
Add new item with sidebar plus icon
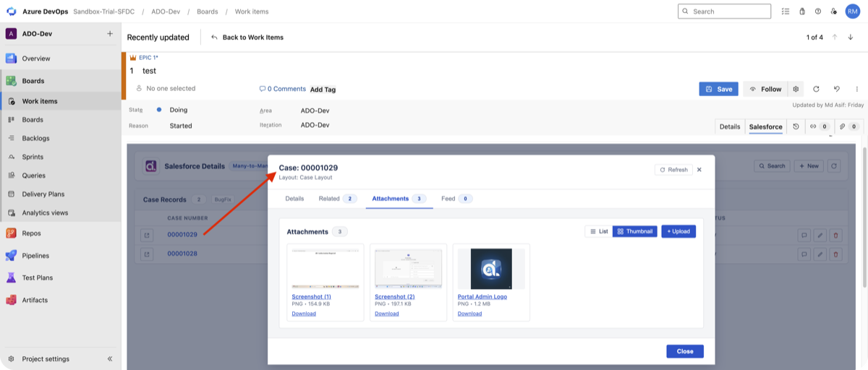(x=110, y=33)
